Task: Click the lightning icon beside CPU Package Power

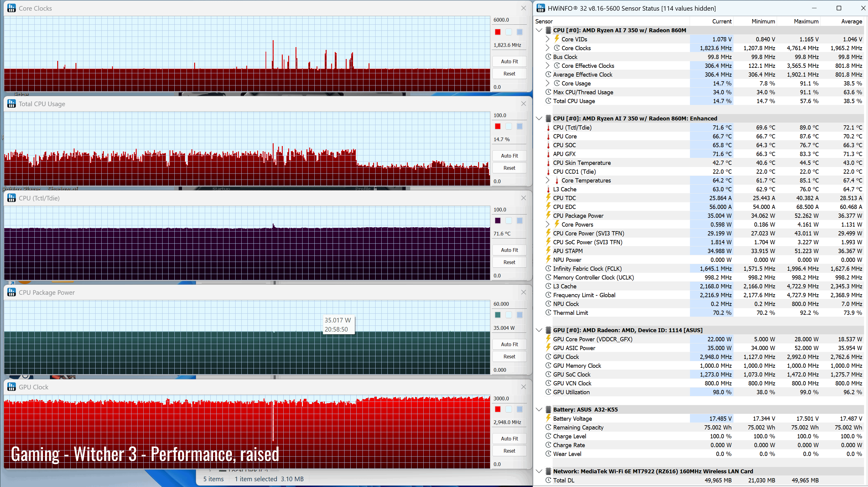Action: (x=548, y=216)
